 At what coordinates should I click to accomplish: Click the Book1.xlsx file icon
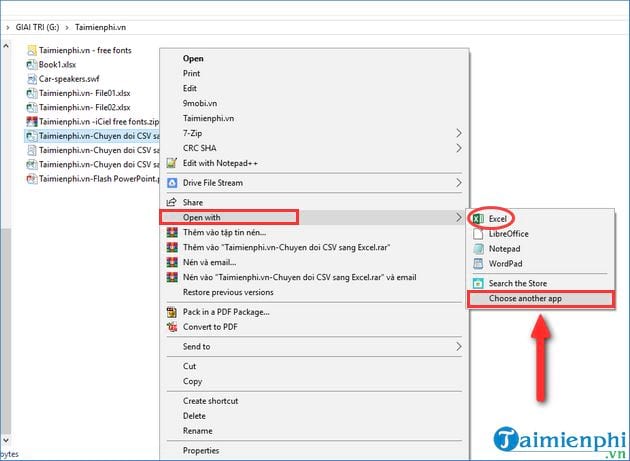[x=32, y=64]
